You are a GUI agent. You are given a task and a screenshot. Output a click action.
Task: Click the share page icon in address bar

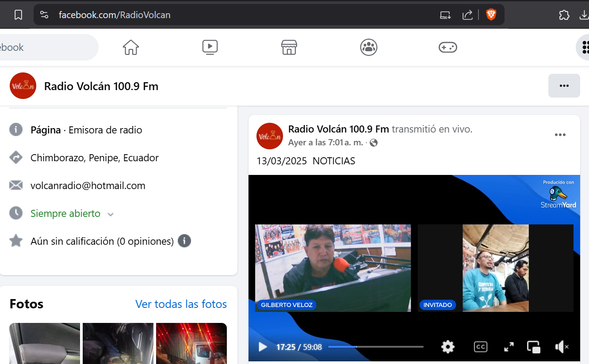click(467, 15)
